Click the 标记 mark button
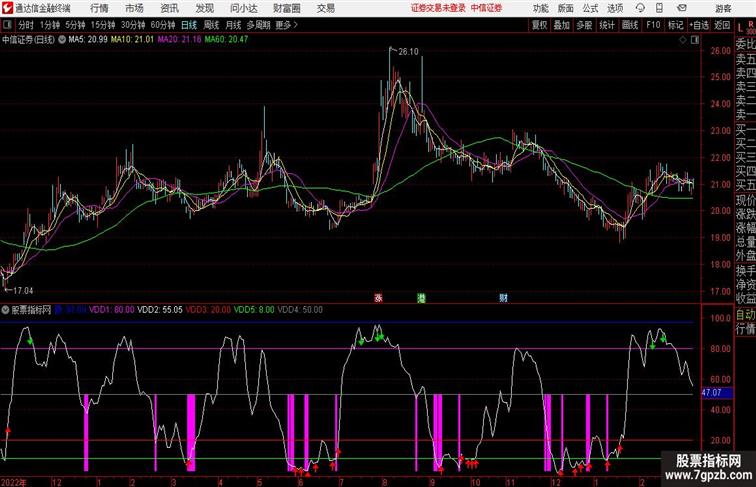Viewport: 756px width, 487px height. [675, 25]
